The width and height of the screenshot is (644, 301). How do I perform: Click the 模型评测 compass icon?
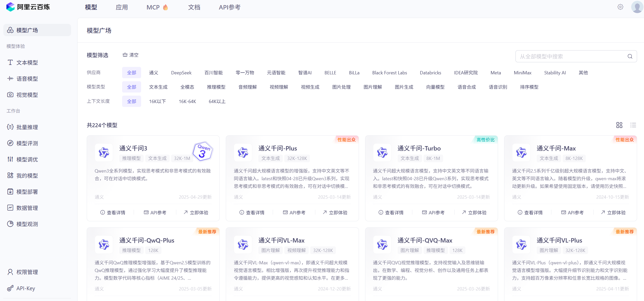[x=10, y=143]
